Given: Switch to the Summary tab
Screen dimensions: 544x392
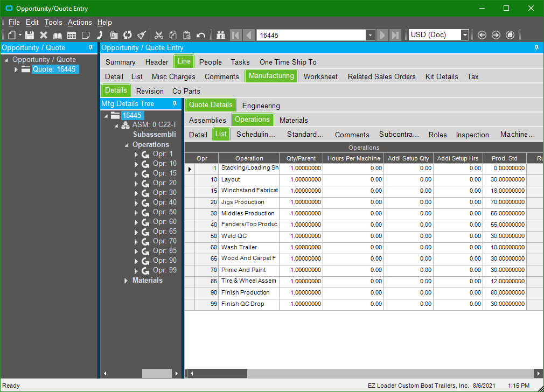Looking at the screenshot, I should 121,62.
